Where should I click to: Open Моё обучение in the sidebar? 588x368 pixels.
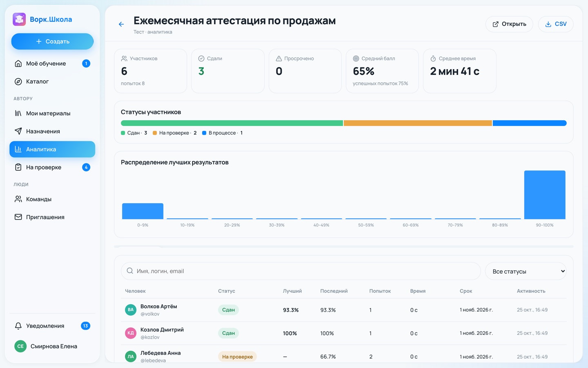tap(52, 63)
